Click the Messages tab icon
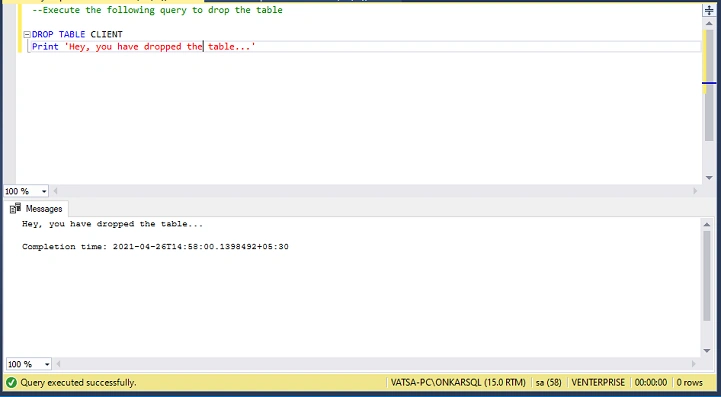 tap(16, 208)
